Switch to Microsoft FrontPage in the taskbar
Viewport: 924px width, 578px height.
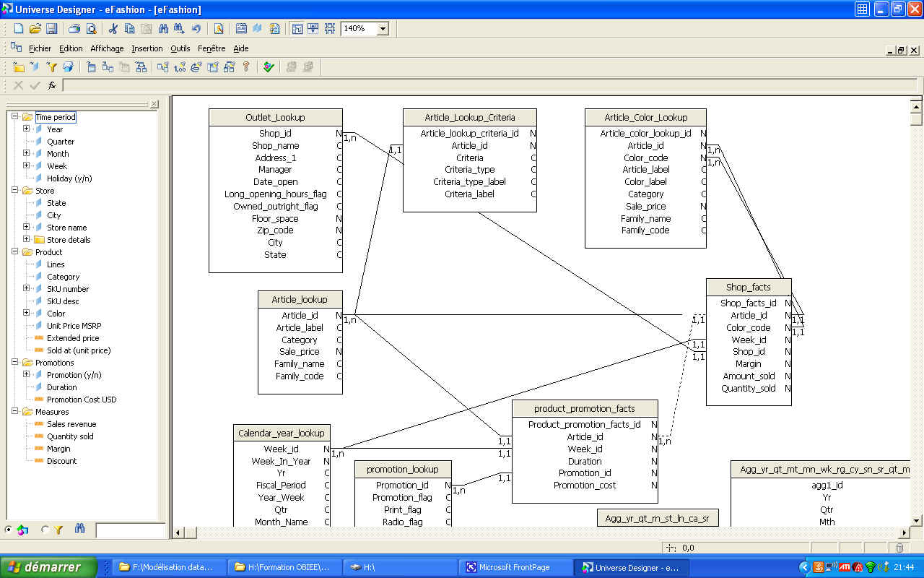tap(516, 568)
